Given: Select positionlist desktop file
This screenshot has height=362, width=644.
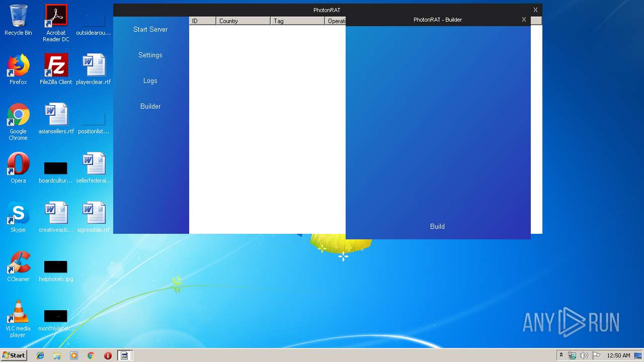Looking at the screenshot, I should click(94, 123).
